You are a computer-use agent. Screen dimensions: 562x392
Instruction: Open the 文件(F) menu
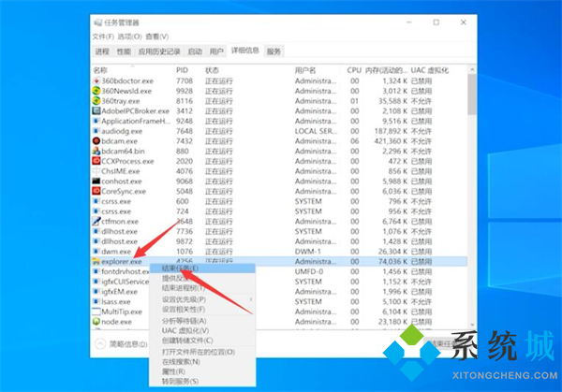point(103,36)
